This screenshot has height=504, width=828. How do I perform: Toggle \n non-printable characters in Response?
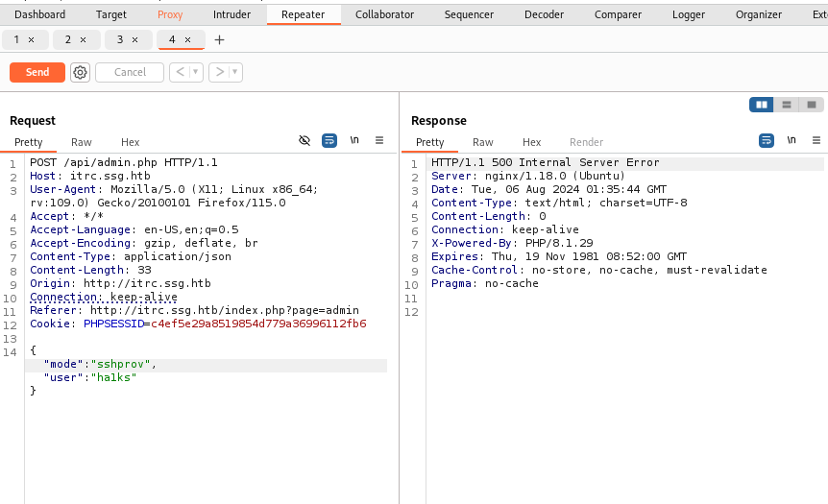[x=791, y=140]
